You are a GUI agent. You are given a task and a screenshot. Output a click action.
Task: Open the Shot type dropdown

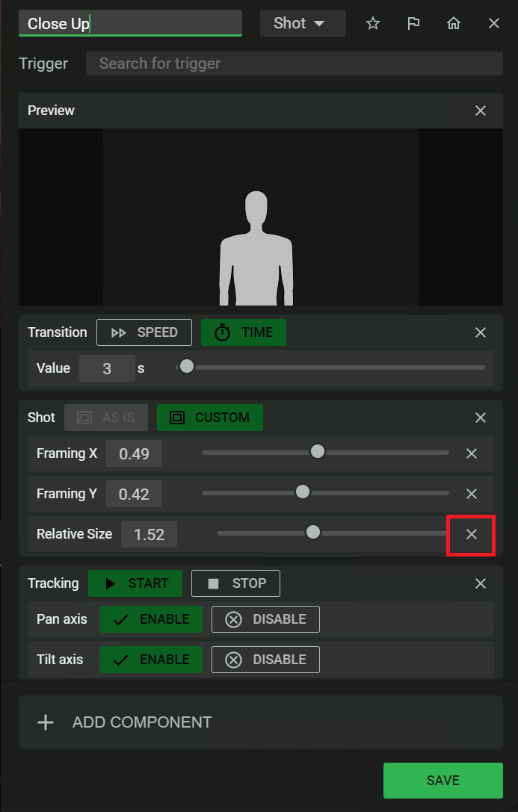(x=302, y=23)
